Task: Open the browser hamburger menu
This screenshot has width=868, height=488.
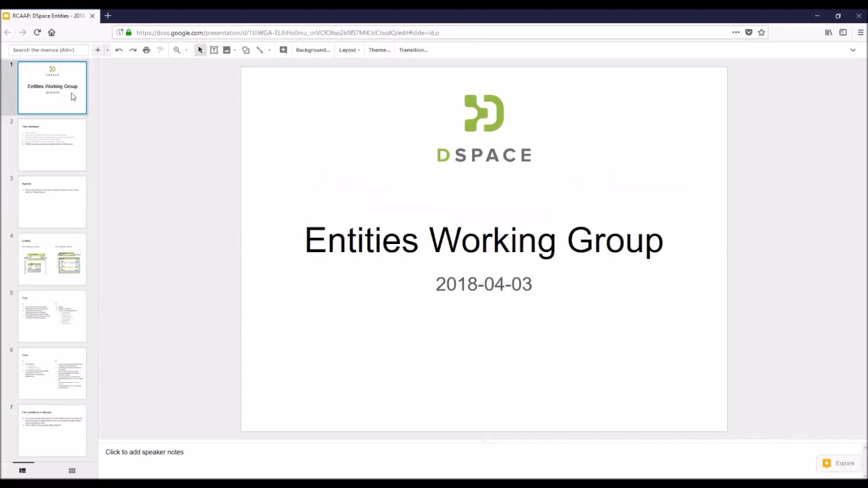Action: [861, 33]
